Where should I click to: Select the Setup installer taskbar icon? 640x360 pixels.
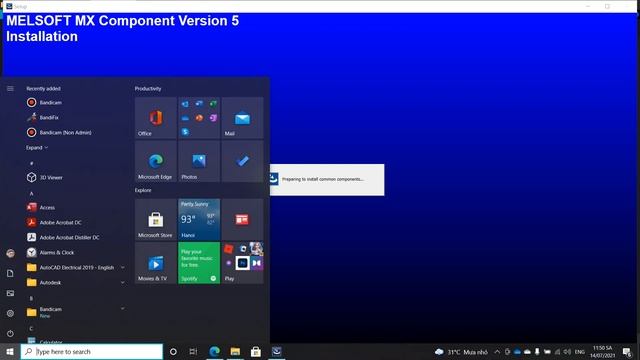[277, 351]
